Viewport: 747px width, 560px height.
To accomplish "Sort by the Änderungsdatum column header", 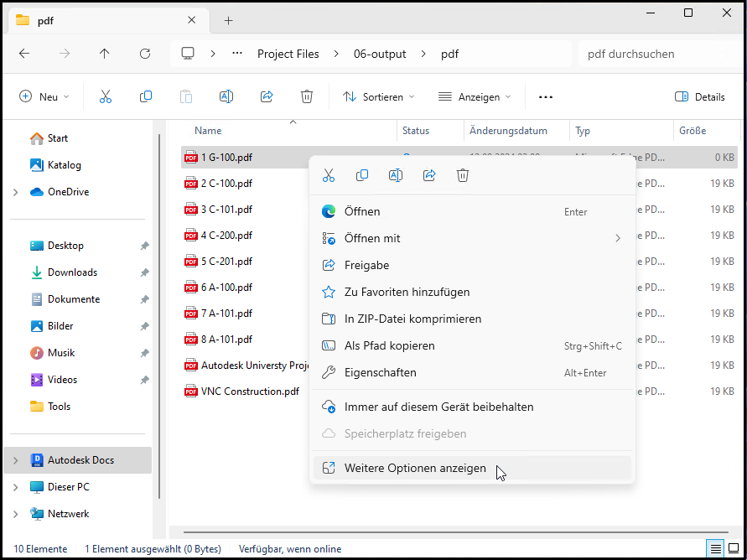I will (508, 131).
